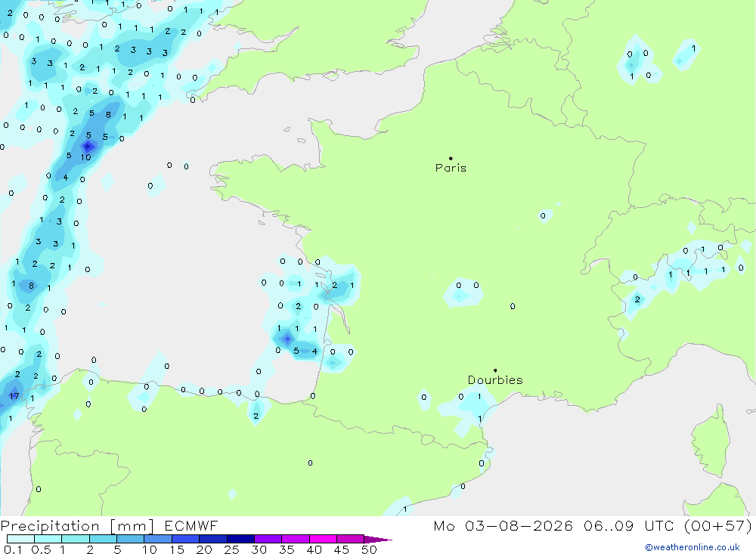Pick the 10–15 mm legend swatch
The height and width of the screenshot is (554, 756).
click(x=158, y=539)
